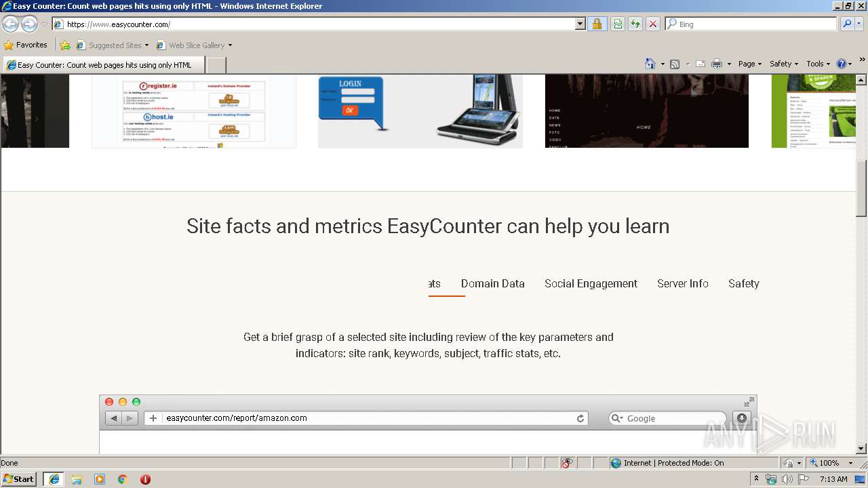Open the Tools menu
The height and width of the screenshot is (488, 868).
pos(818,64)
